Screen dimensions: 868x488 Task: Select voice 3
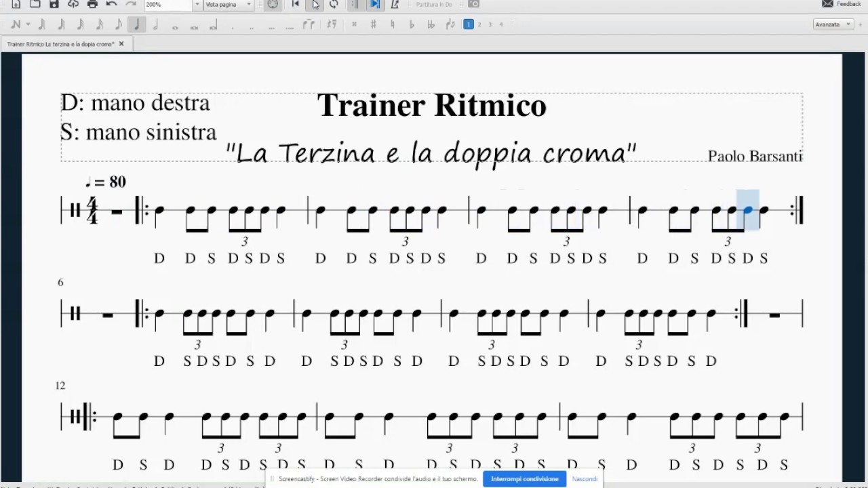pyautogui.click(x=490, y=24)
